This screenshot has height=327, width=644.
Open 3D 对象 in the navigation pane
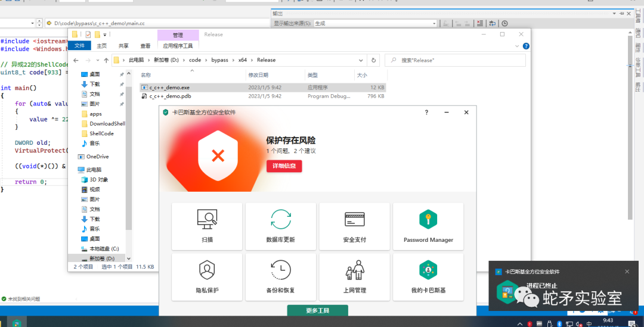point(94,179)
